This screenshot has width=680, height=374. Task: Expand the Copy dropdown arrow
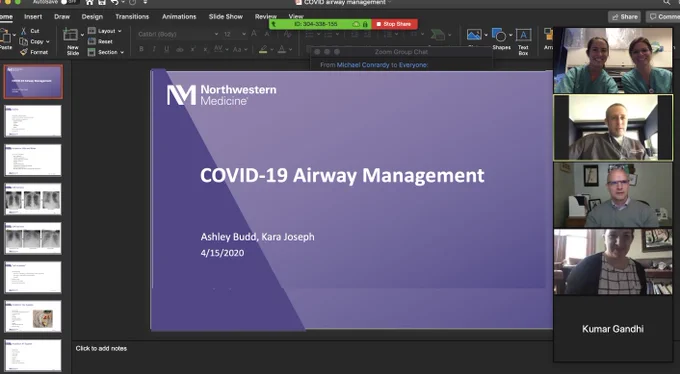pos(48,42)
